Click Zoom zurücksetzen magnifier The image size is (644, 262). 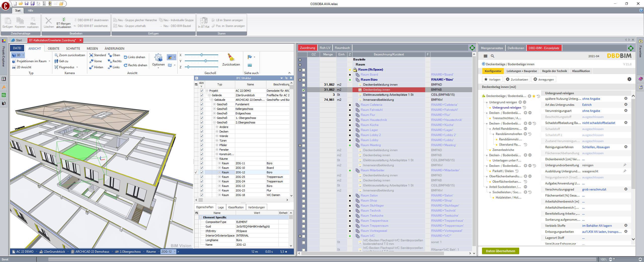click(56, 55)
